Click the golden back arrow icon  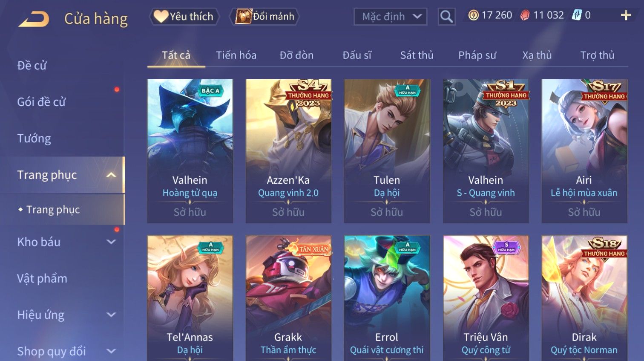34,19
